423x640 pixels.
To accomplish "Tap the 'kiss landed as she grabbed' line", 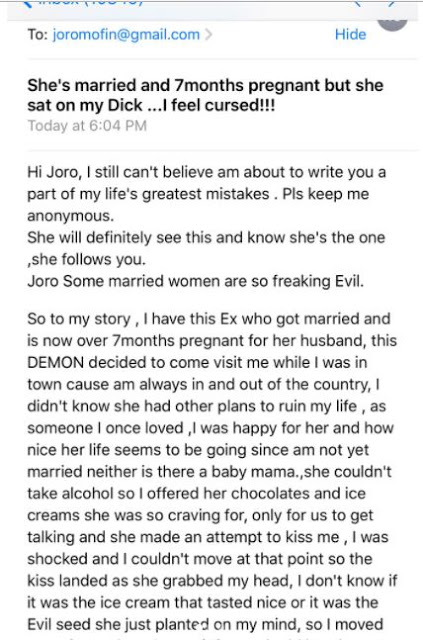I will click(212, 581).
